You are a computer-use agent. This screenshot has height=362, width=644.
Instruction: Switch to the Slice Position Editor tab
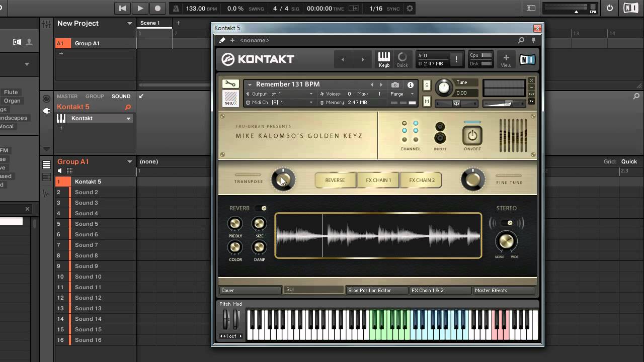tap(376, 290)
